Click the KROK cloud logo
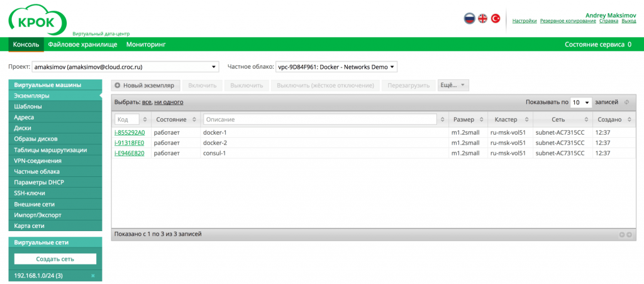 coord(37,20)
